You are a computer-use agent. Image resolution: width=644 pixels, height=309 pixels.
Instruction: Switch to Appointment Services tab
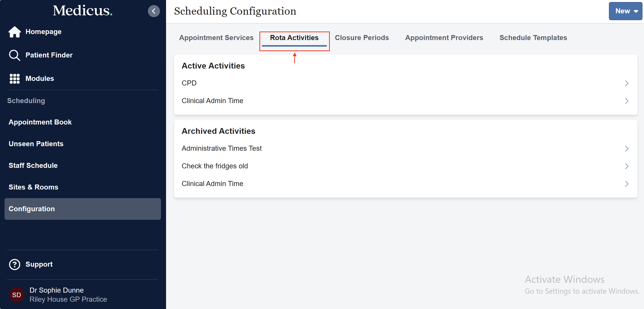216,38
